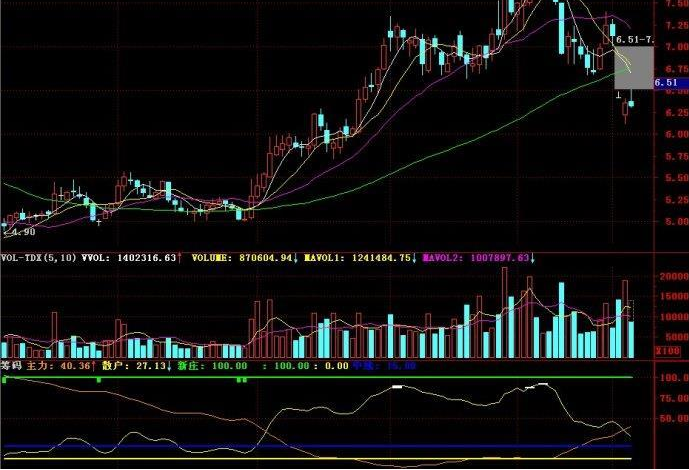Click the 6.00 price axis label
689x470 pixels.
coord(677,134)
